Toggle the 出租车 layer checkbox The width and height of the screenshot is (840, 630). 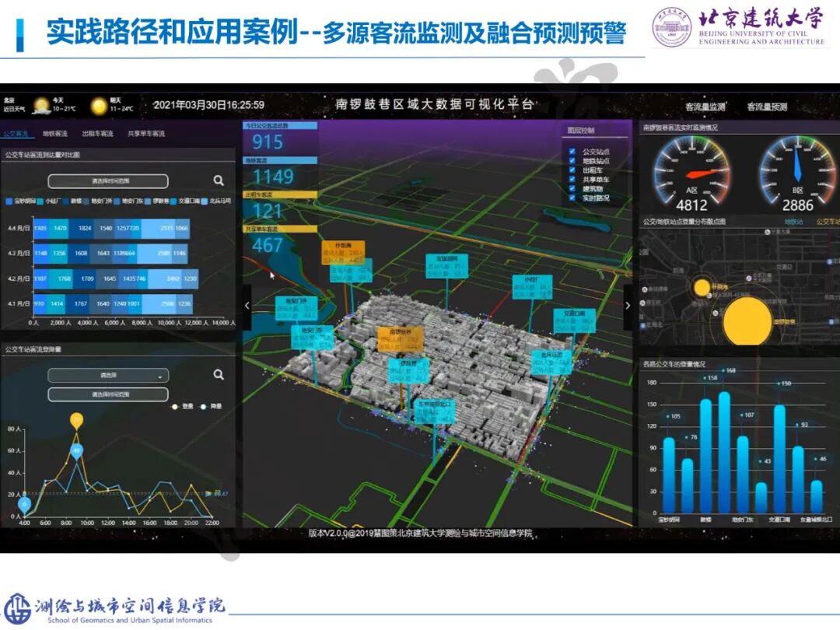tap(572, 170)
